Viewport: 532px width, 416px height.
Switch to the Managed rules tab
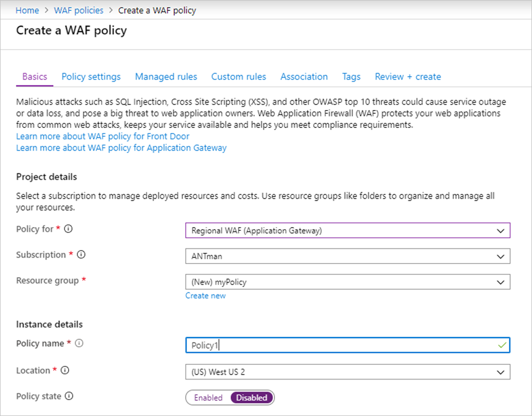(x=166, y=77)
